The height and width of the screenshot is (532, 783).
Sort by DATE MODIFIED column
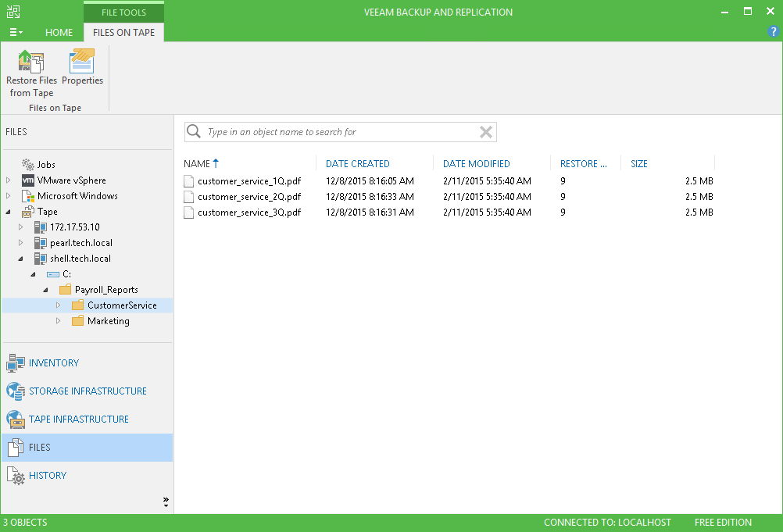(x=477, y=164)
